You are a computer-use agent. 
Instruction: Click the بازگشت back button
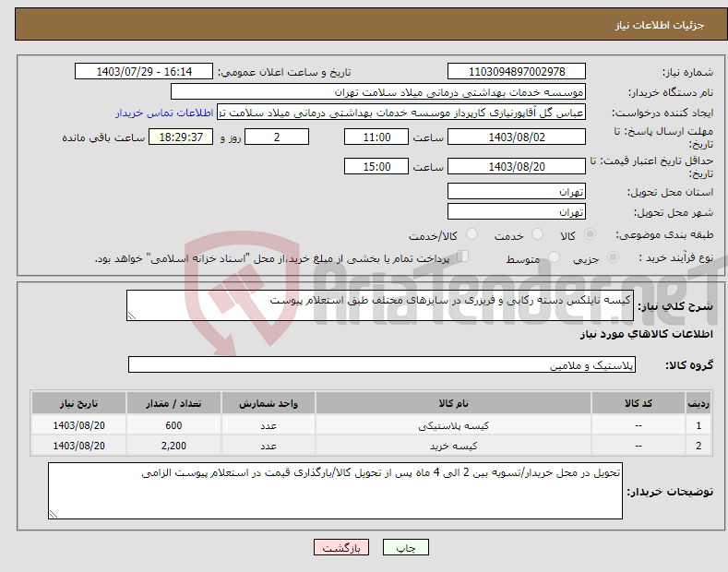point(341,547)
